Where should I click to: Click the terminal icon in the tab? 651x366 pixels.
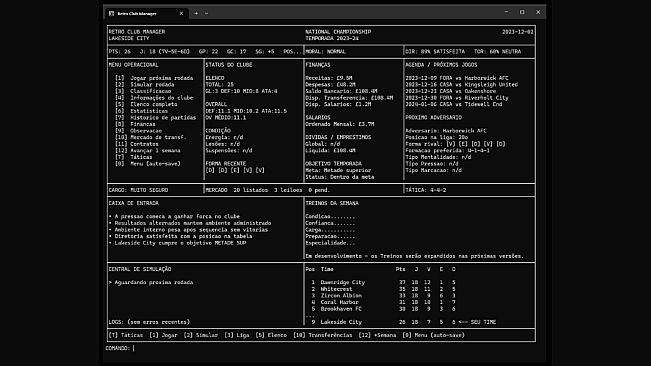point(111,13)
